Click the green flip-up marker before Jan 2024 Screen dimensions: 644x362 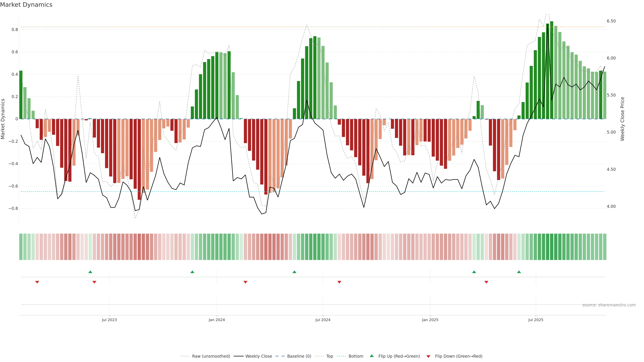[192, 272]
